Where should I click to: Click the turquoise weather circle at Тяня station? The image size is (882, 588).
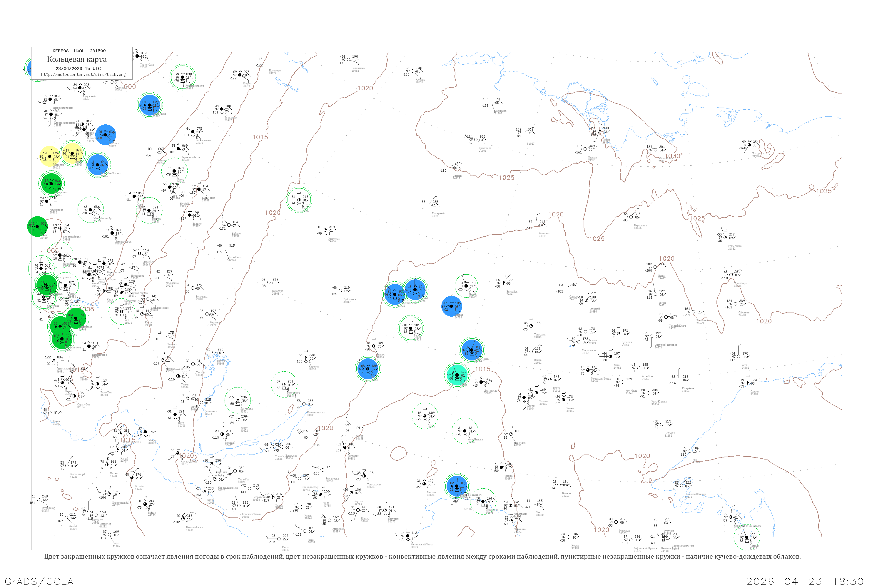[457, 375]
